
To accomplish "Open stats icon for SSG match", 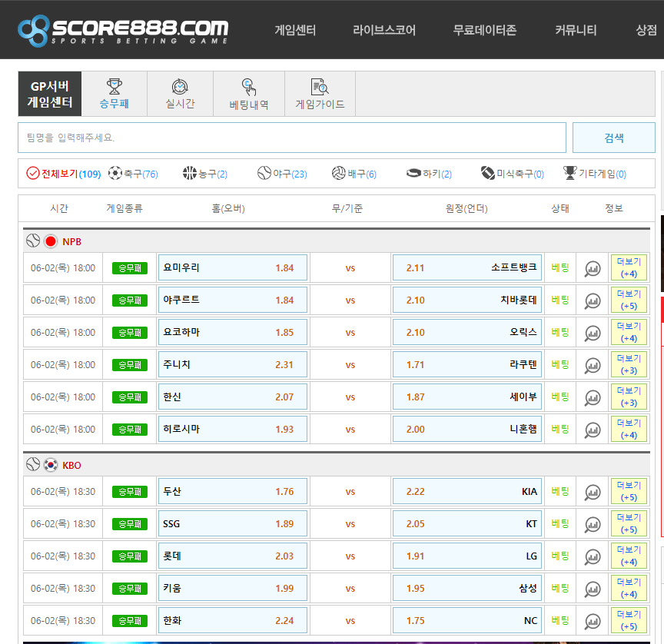I will point(593,525).
